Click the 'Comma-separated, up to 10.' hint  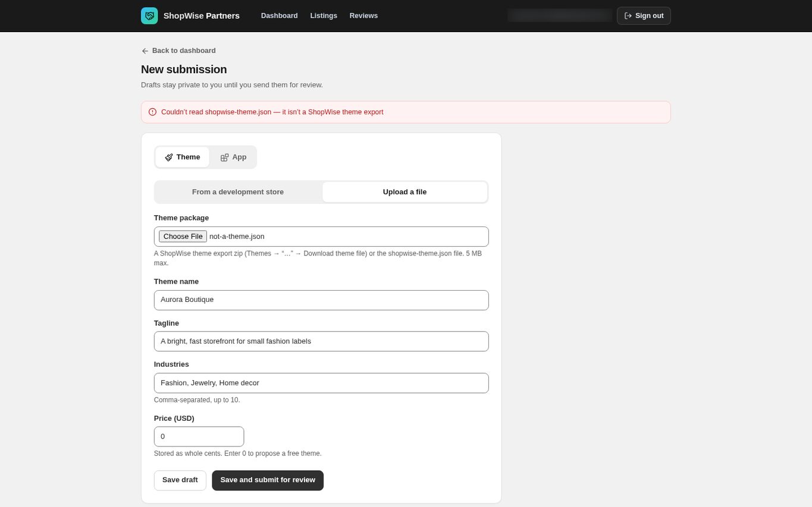pyautogui.click(x=197, y=400)
